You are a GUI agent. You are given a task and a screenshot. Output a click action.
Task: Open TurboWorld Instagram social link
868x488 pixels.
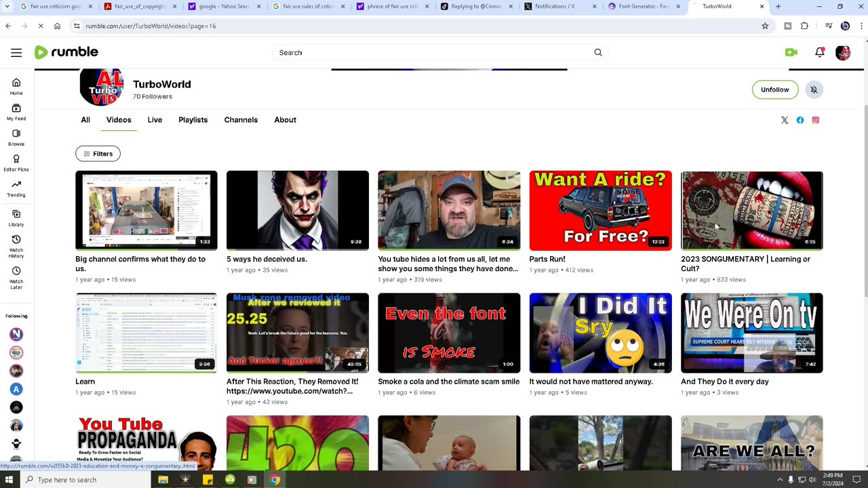click(x=816, y=120)
